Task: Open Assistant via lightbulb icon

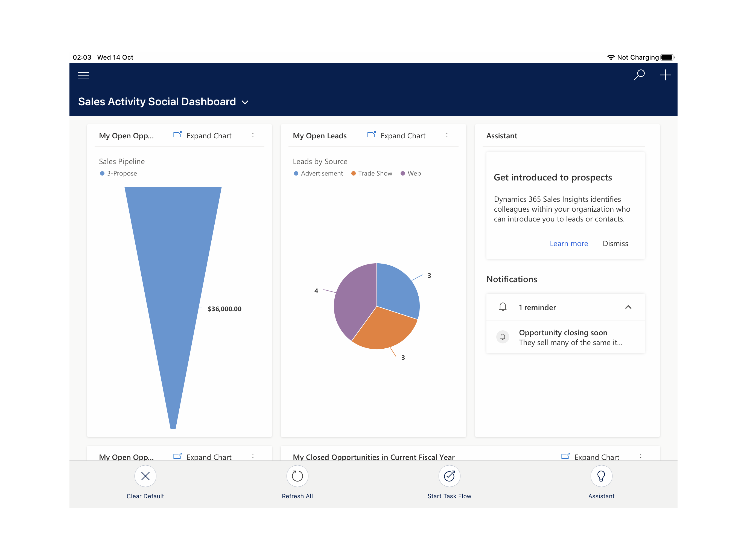Action: [601, 476]
